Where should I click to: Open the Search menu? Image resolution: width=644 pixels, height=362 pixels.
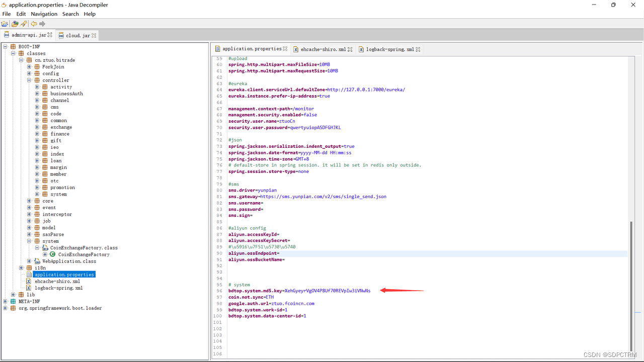click(70, 14)
